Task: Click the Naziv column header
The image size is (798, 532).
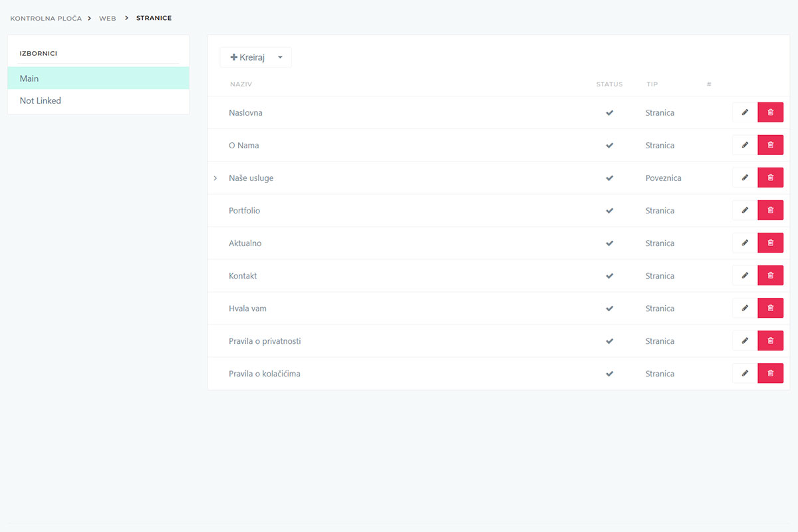Action: click(x=241, y=84)
